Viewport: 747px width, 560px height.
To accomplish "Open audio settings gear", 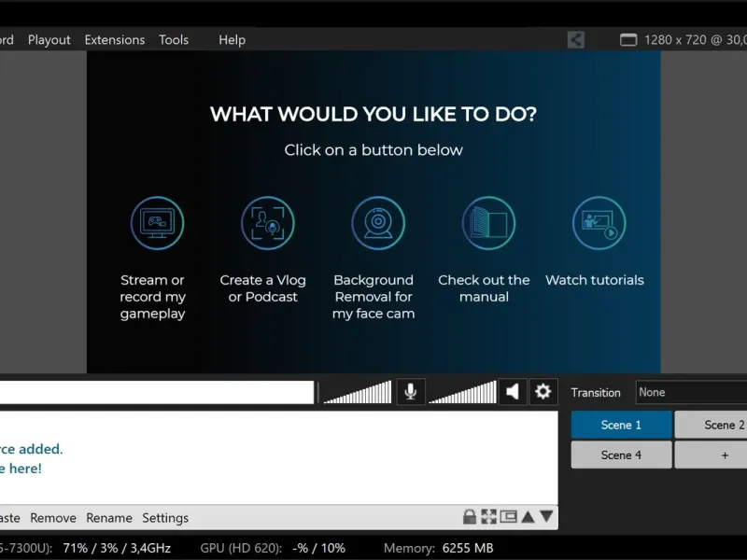I will pos(543,392).
